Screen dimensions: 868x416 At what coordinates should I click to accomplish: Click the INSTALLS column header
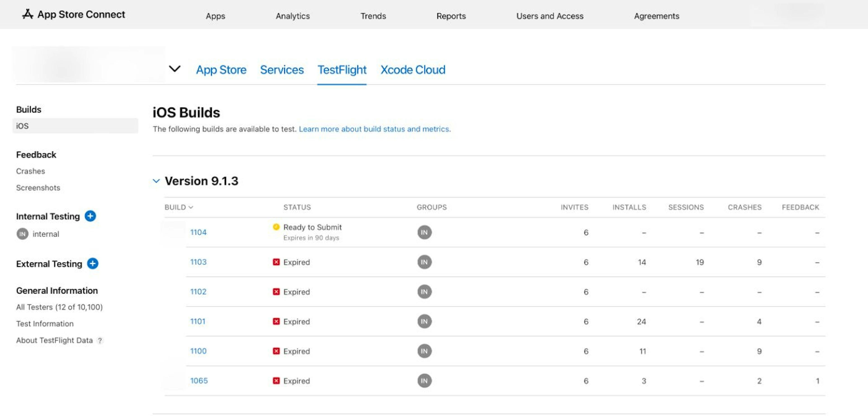629,207
